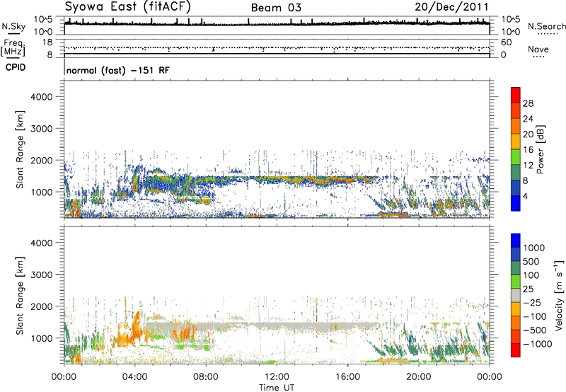Click the 'CPID' label
The image size is (566, 392).
tap(16, 67)
